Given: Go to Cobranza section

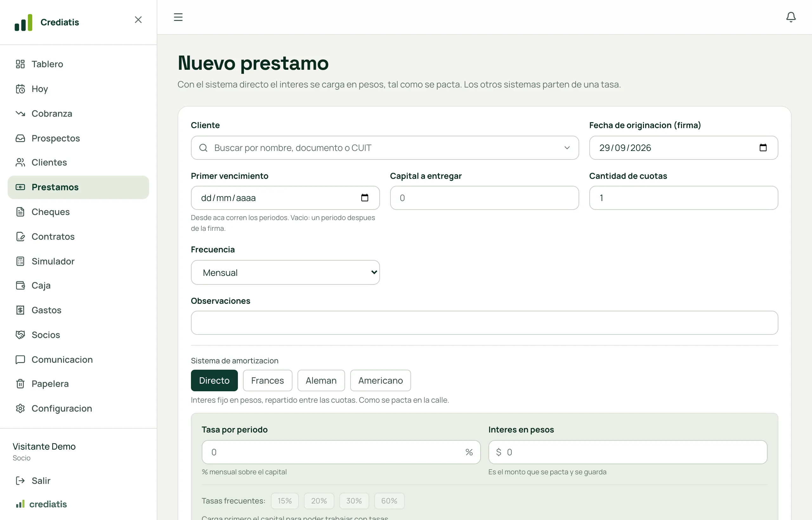Looking at the screenshot, I should [78, 114].
